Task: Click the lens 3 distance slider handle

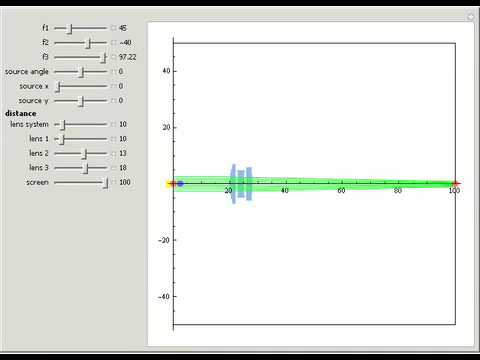Action: 86,168
